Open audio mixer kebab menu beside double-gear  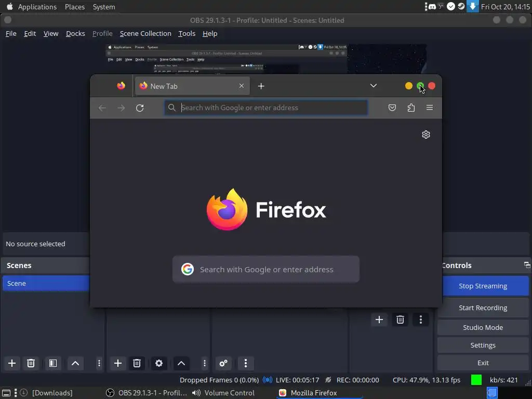point(246,363)
